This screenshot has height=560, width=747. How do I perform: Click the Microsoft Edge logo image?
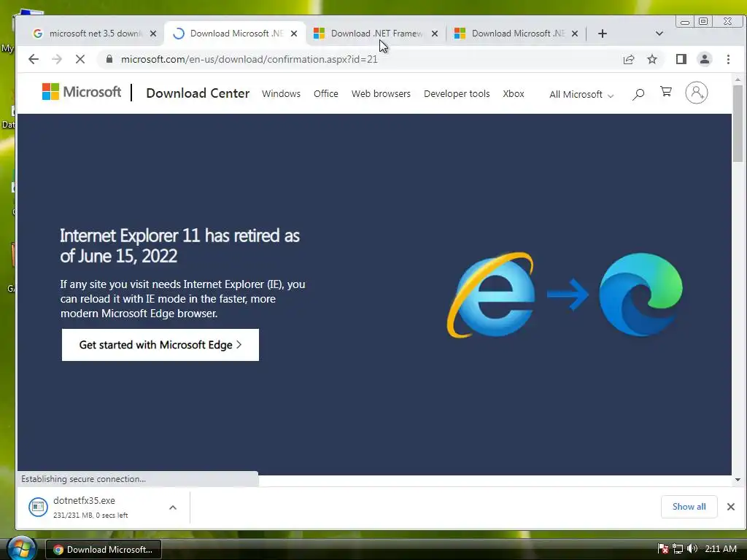pyautogui.click(x=640, y=295)
